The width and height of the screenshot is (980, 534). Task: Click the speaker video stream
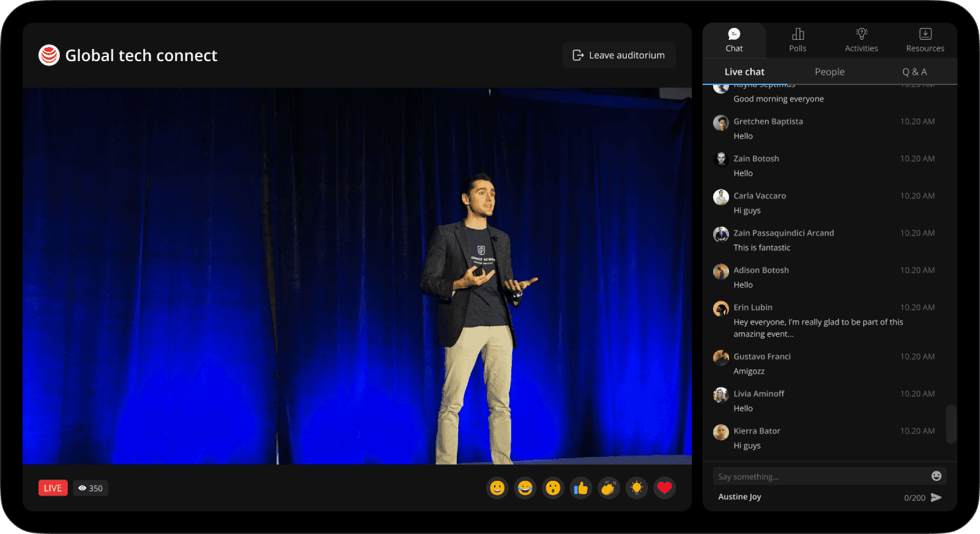pos(357,276)
